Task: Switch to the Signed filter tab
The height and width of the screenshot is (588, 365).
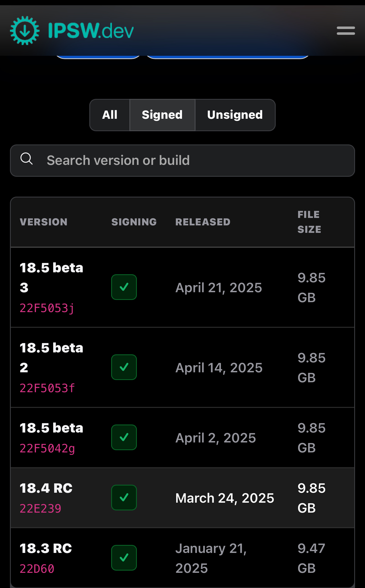Action: pyautogui.click(x=162, y=115)
